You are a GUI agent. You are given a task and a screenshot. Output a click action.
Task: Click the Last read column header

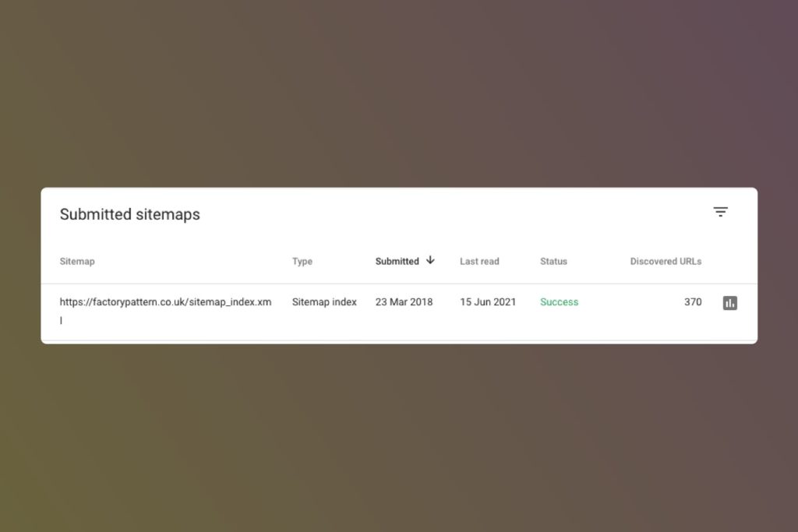[x=479, y=261]
